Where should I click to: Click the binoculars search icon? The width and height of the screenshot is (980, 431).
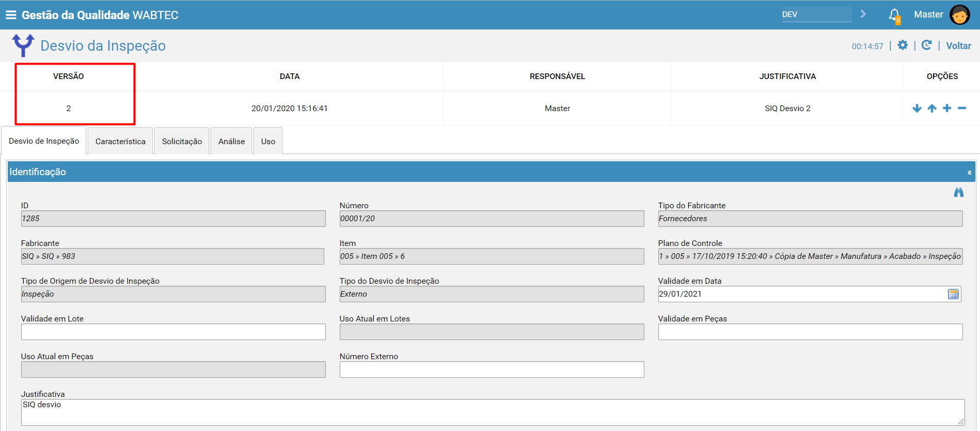[x=959, y=192]
